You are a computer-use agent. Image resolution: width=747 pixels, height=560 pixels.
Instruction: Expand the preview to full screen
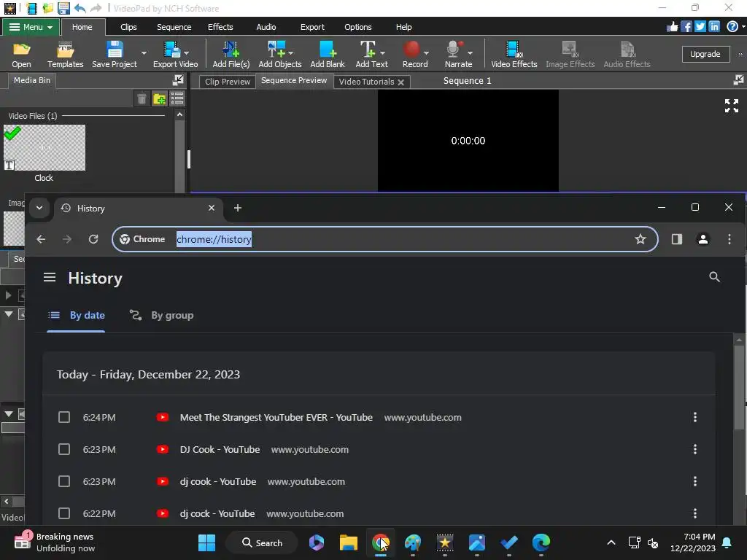pyautogui.click(x=731, y=106)
